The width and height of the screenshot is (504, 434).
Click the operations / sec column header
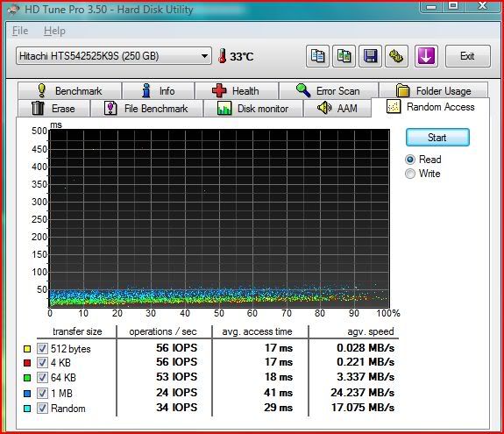click(x=163, y=331)
